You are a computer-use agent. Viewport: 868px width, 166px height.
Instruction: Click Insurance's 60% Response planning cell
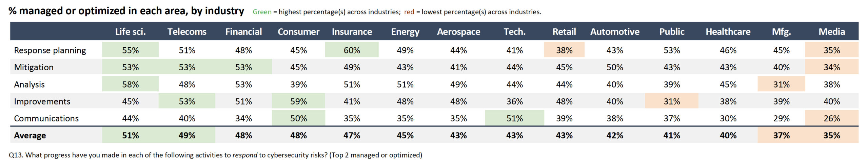click(x=352, y=50)
